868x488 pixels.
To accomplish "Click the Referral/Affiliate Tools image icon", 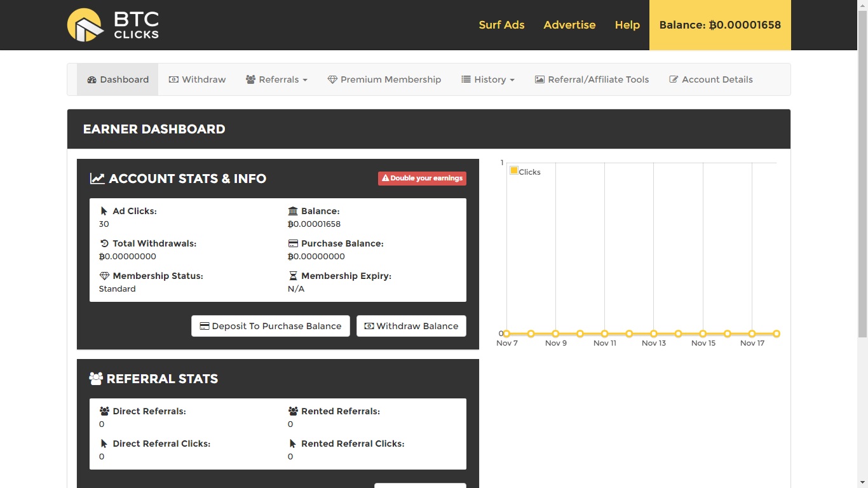I will [539, 79].
